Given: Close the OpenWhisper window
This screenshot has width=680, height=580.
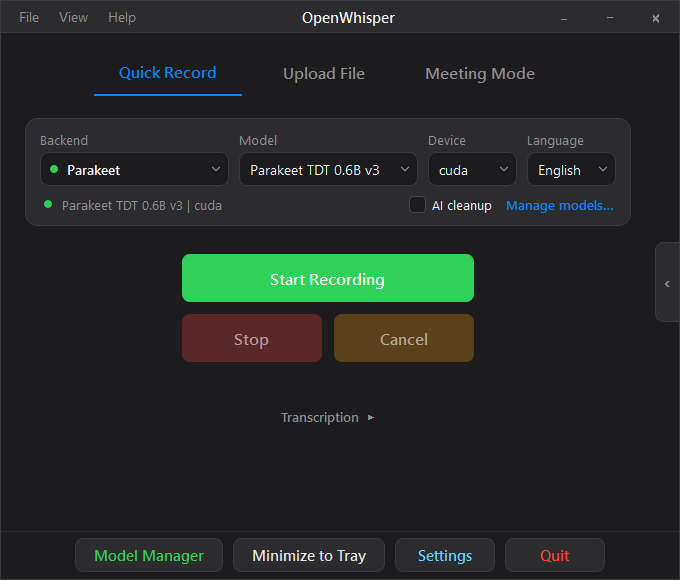Looking at the screenshot, I should (656, 18).
